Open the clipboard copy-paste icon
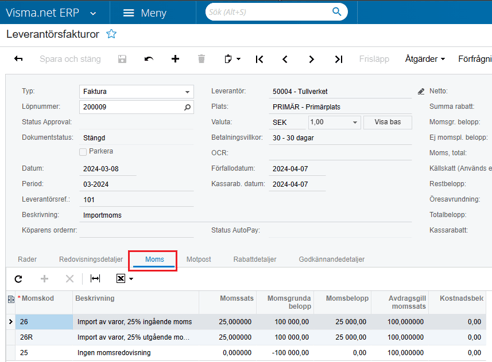Screen dimensions: 492x362 pos(228,59)
